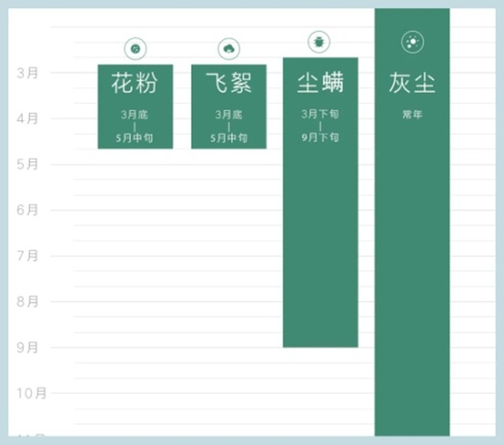The width and height of the screenshot is (504, 445).
Task: Click the pollen icon above 花粉
Action: point(136,49)
